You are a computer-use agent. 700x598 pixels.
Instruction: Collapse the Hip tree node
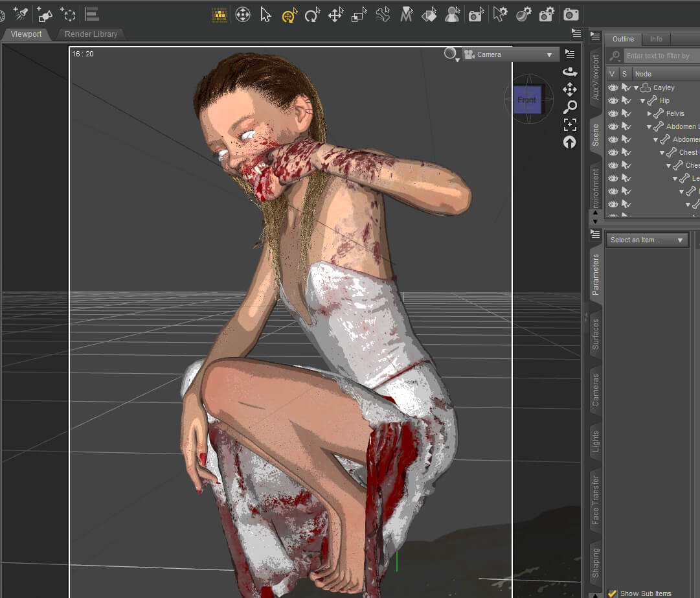click(x=643, y=101)
